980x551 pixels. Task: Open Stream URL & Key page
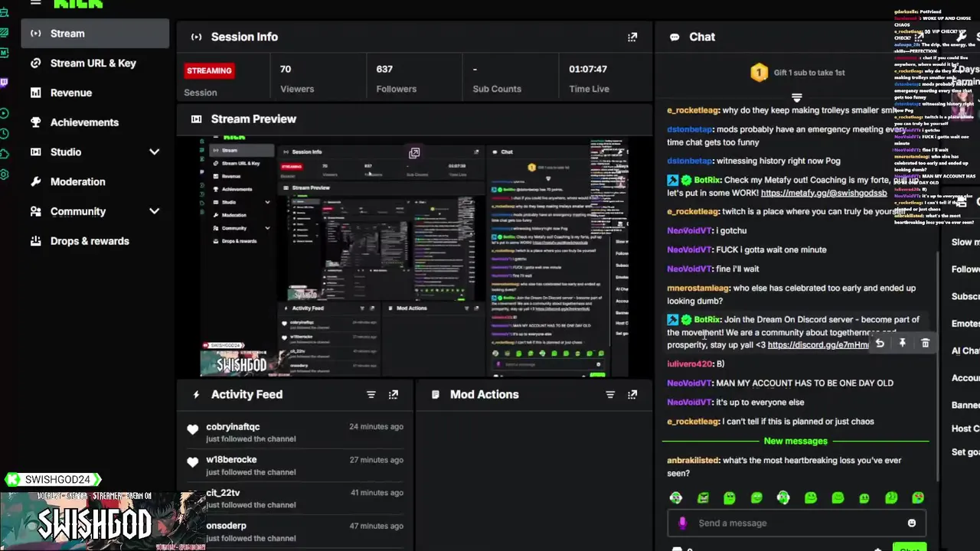96,64
